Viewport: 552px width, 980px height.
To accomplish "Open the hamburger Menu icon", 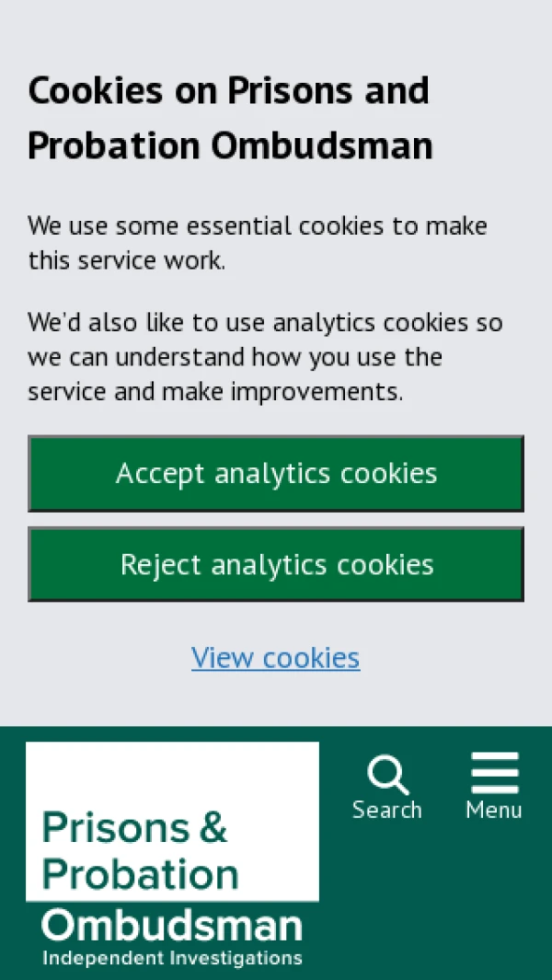I will 495,773.
